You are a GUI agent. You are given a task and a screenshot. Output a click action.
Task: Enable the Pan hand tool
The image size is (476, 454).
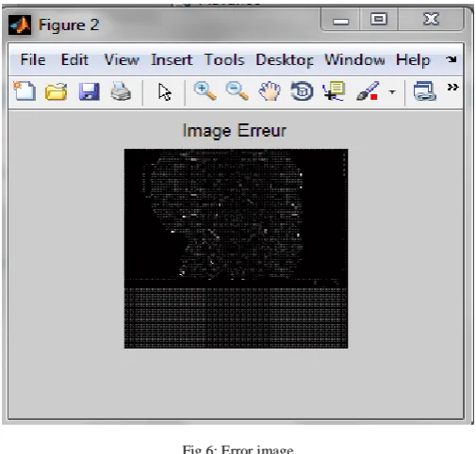270,91
